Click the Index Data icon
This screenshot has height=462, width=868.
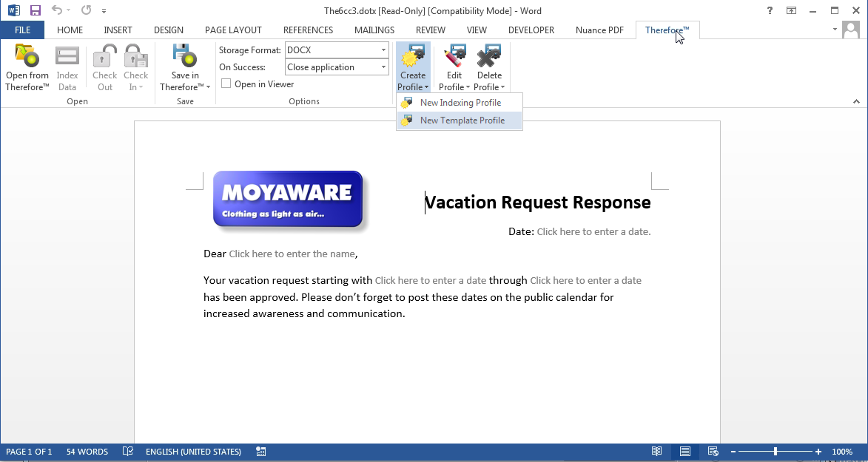(67, 67)
